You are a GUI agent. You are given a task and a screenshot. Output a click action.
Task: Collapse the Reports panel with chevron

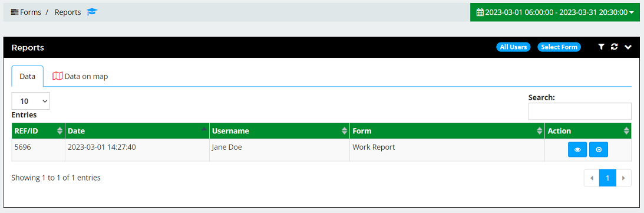pyautogui.click(x=628, y=47)
